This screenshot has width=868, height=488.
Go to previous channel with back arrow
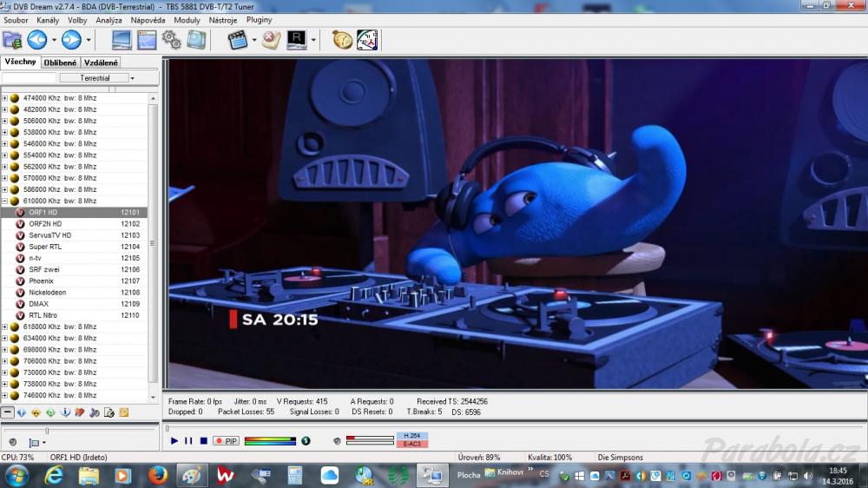(37, 40)
